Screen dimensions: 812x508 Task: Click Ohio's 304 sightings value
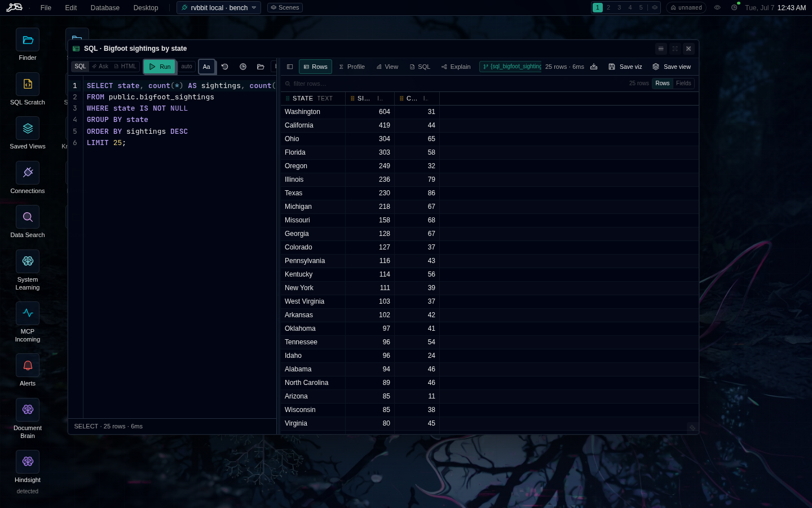[370, 139]
